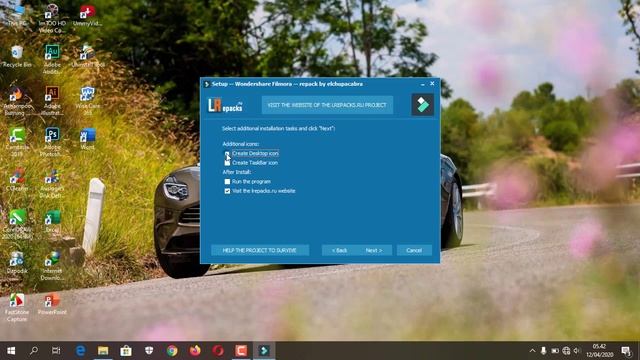Image resolution: width=640 pixels, height=360 pixels.
Task: Select the Ashampoo Burning desktop shortcut
Action: [17, 100]
